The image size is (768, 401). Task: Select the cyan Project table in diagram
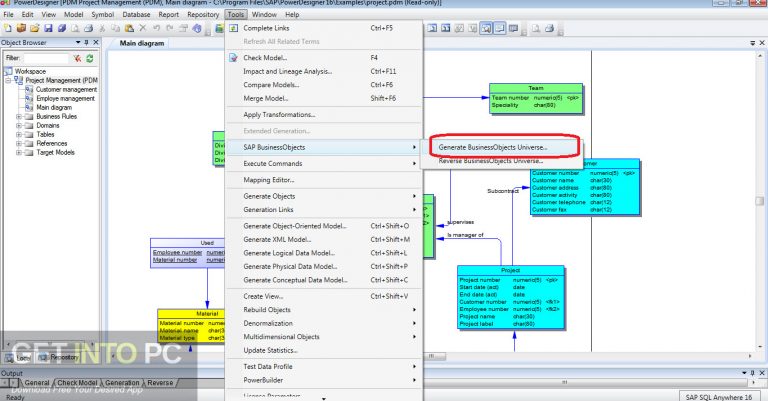(x=510, y=297)
